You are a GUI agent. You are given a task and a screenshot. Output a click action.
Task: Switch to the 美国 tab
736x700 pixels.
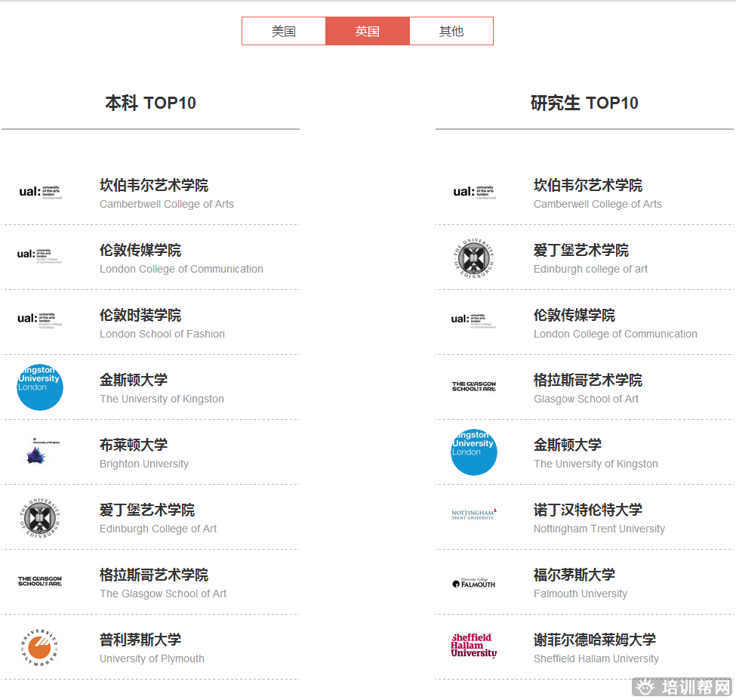[284, 32]
